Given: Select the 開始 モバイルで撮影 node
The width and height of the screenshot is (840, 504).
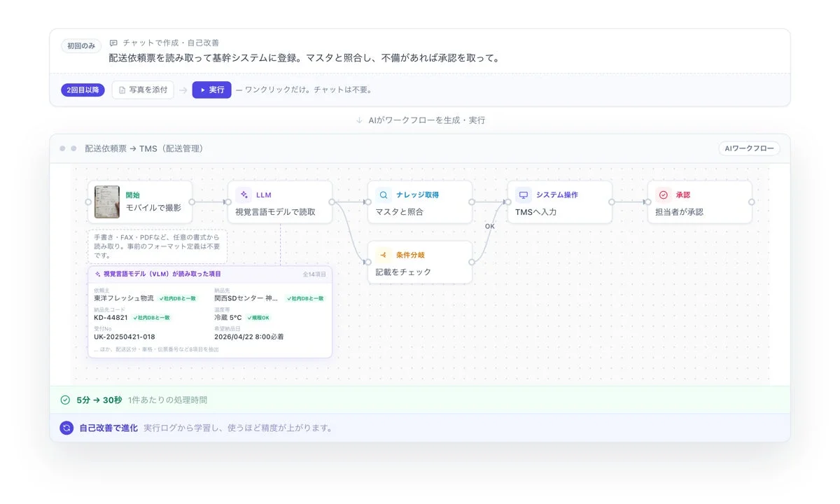Looking at the screenshot, I should 140,202.
